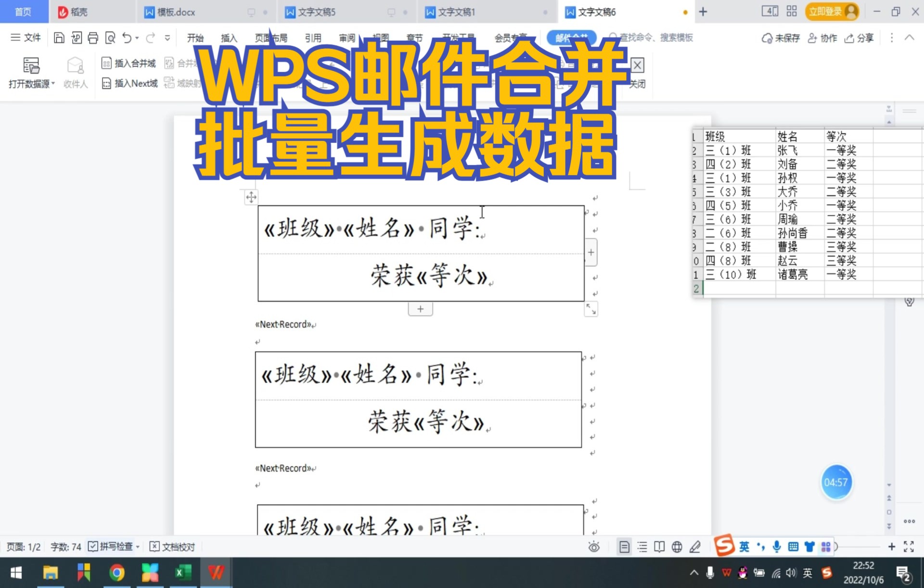Select reading view book icon
Image resolution: width=924 pixels, height=588 pixels.
tap(659, 547)
